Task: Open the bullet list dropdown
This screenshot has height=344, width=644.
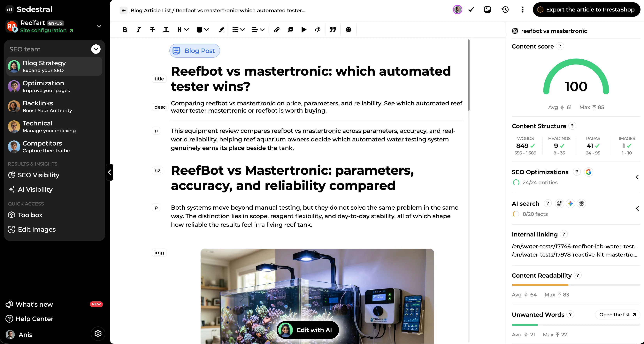Action: coord(238,30)
